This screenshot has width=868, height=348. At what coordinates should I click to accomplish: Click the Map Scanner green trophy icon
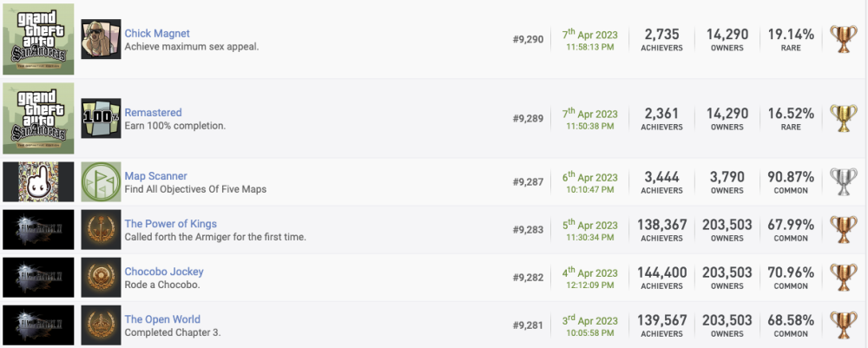point(101,182)
